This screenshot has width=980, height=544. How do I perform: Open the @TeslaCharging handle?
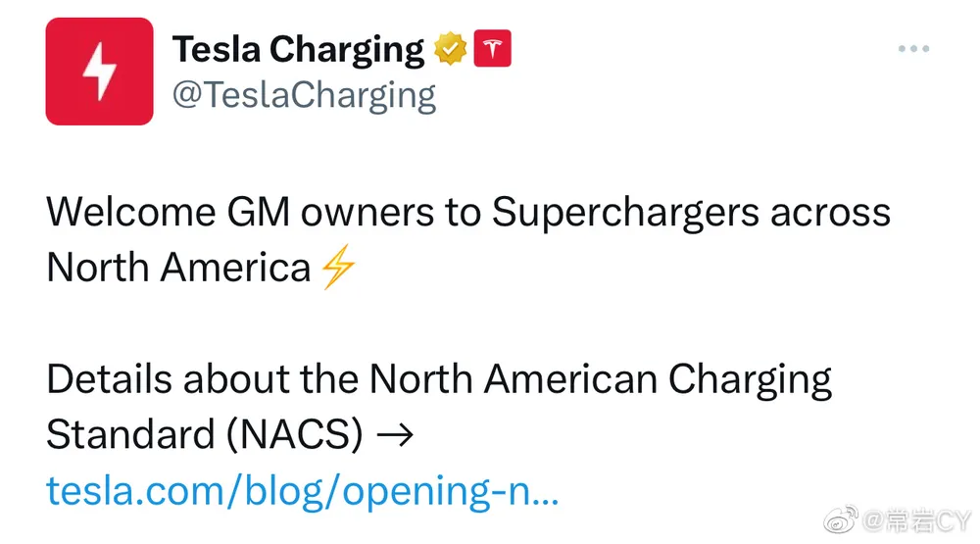point(304,96)
